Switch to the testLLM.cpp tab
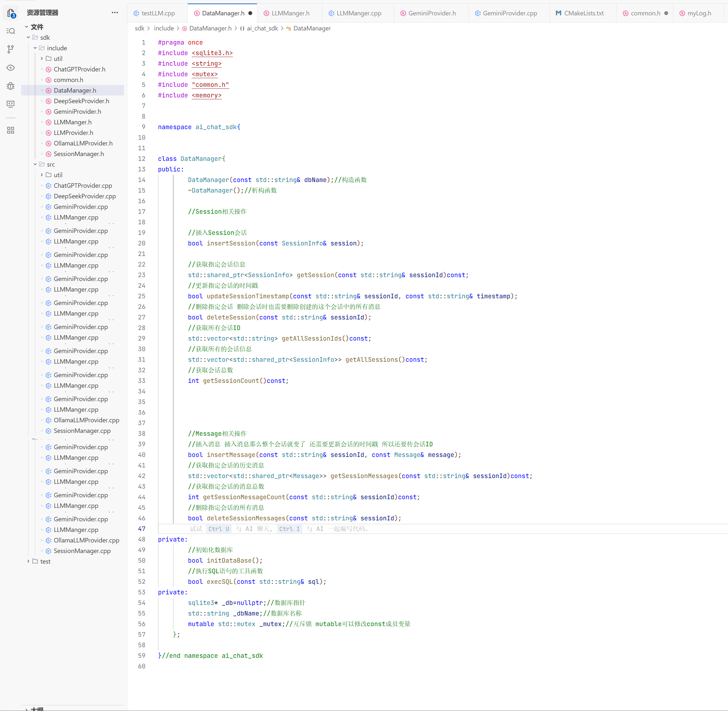728x711 pixels. tap(158, 13)
